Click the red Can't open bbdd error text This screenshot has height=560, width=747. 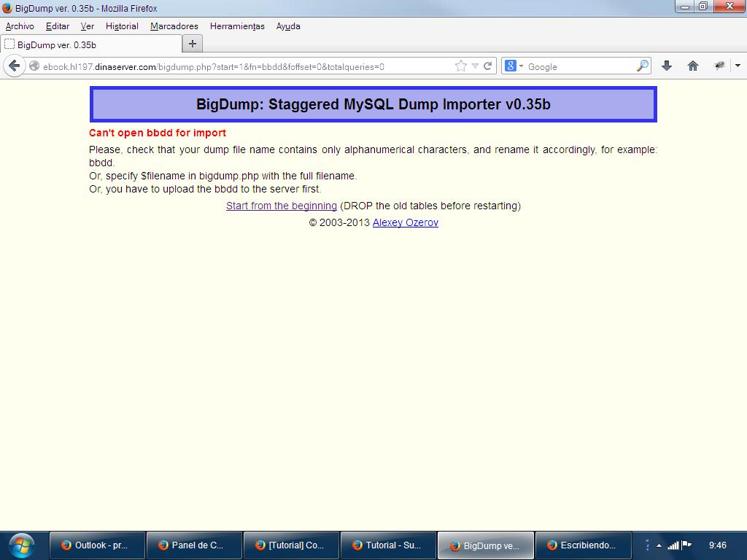158,133
